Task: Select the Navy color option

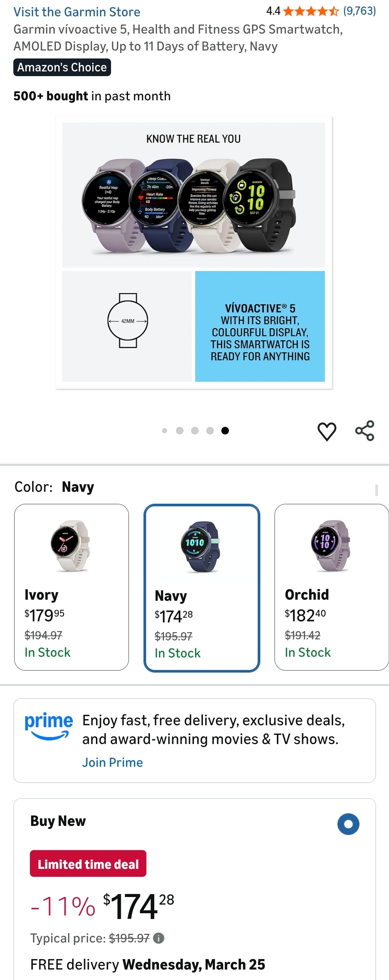Action: pos(202,588)
